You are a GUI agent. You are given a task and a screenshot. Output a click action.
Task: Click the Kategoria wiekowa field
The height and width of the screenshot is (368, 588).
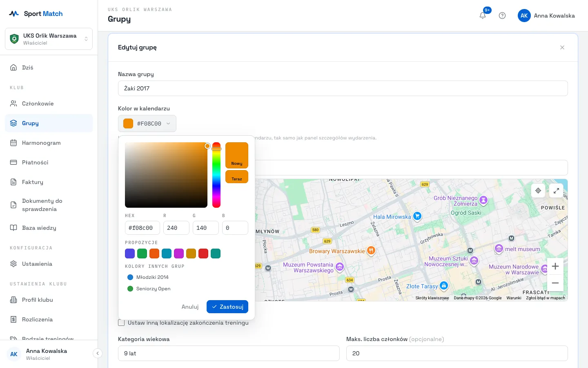(229, 353)
